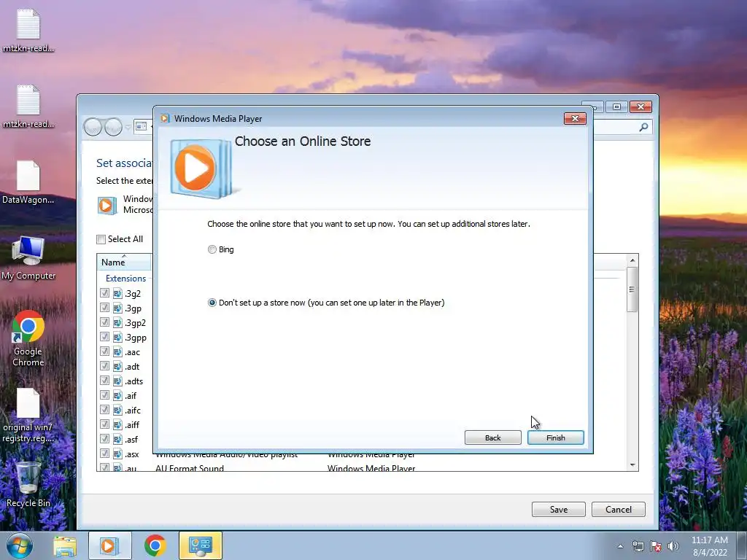Screen dimensions: 747x560
Task: Click the forward navigation arrow in Control Panel window
Action: (x=113, y=127)
